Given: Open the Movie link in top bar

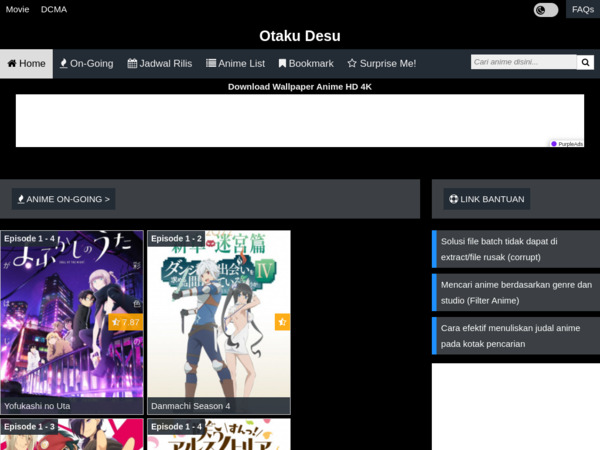Looking at the screenshot, I should point(17,10).
